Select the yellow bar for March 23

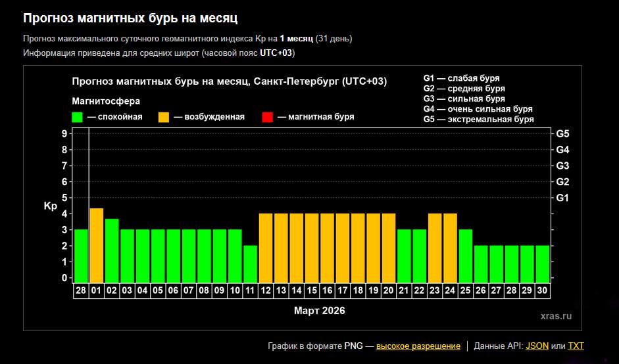pyautogui.click(x=435, y=248)
